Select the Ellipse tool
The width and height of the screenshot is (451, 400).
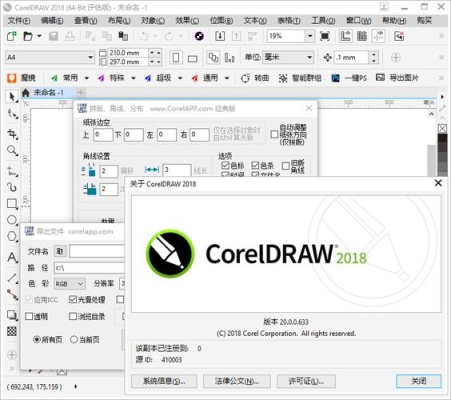(12, 220)
